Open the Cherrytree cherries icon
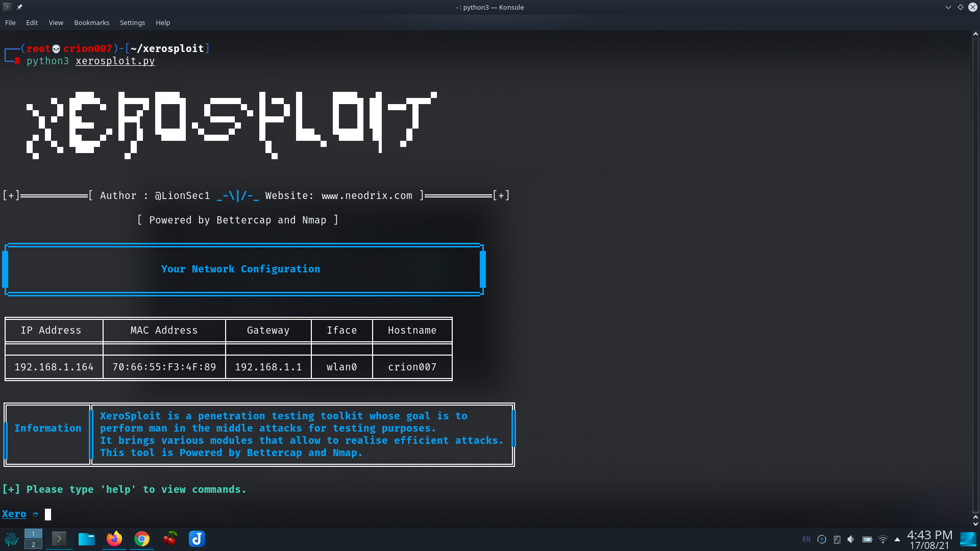This screenshot has width=980, height=551. [169, 539]
